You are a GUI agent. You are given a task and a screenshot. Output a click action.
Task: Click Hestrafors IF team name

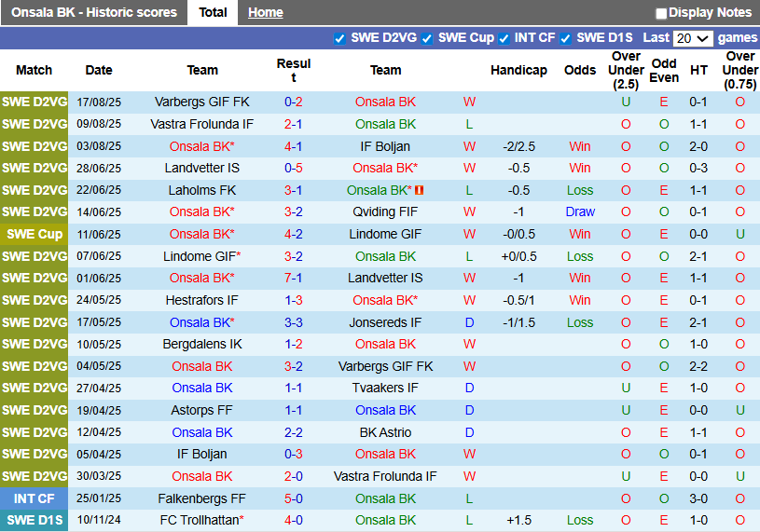202,300
